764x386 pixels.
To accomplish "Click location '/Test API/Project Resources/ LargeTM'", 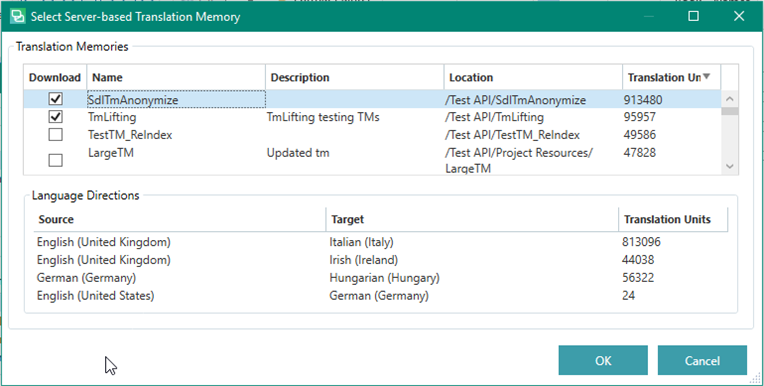I will coord(518,160).
